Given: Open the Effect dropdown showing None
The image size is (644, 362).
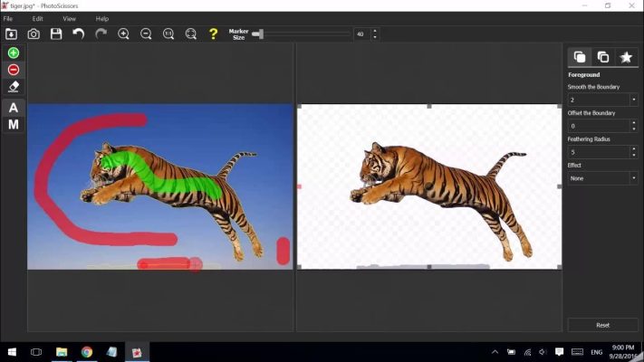Looking at the screenshot, I should pos(633,178).
